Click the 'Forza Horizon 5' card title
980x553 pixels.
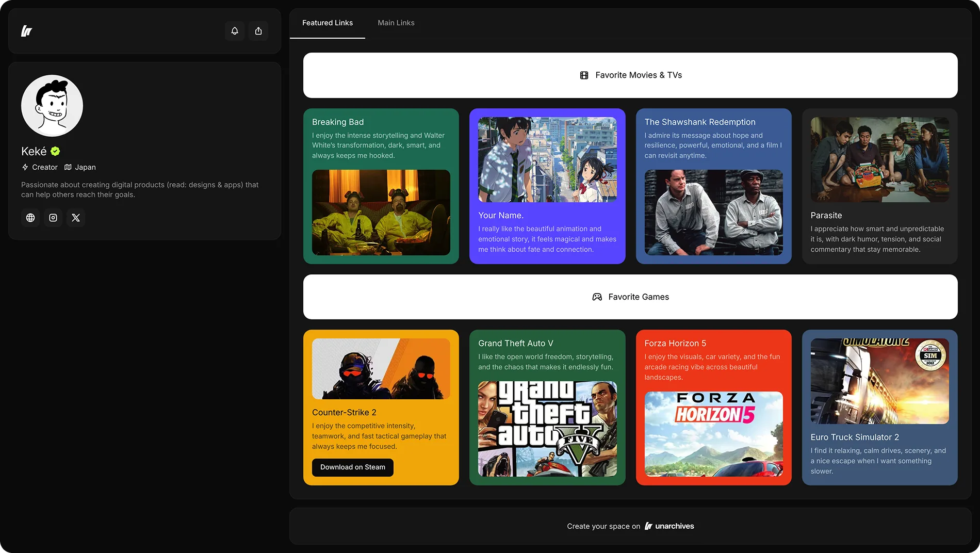pyautogui.click(x=675, y=344)
